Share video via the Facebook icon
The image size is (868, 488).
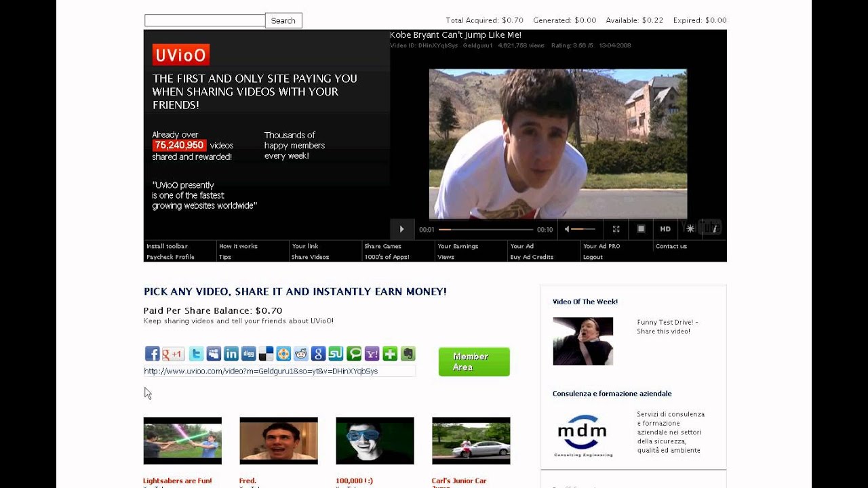(x=152, y=354)
